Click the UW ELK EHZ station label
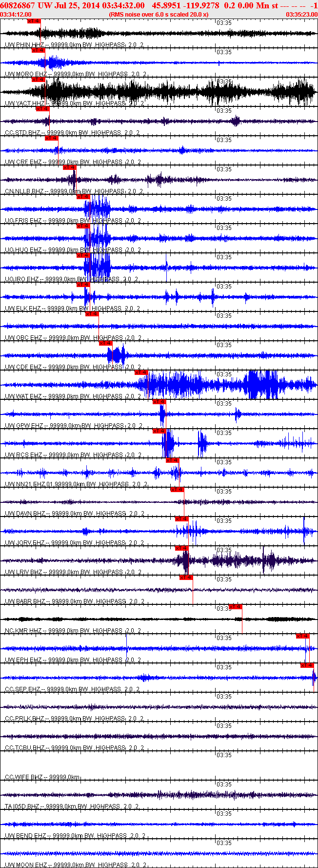318x868 pixels. (x=73, y=309)
